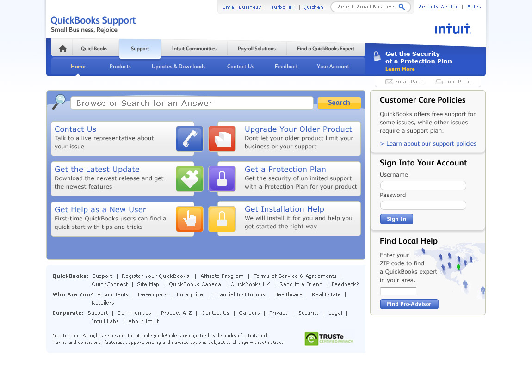Open the Affiliate Program footer link

pyautogui.click(x=222, y=276)
